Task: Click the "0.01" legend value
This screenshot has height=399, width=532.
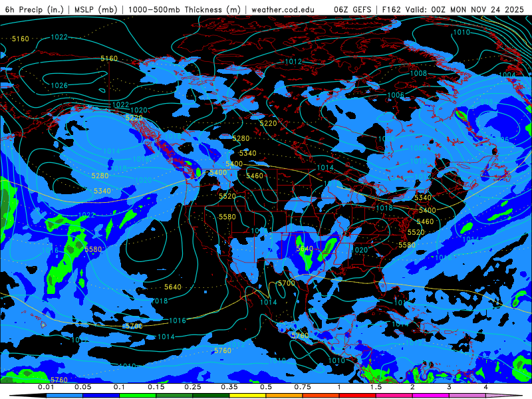Action: click(x=46, y=387)
